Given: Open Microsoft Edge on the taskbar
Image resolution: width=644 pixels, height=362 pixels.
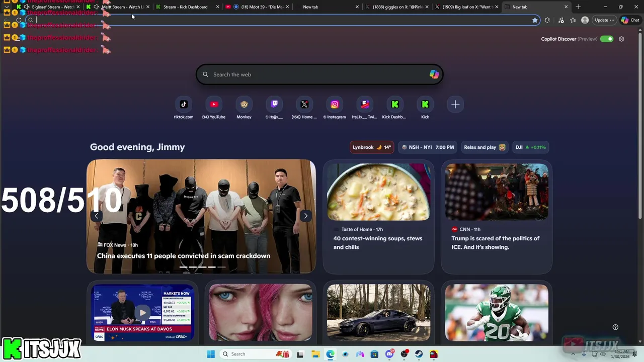Looking at the screenshot, I should pyautogui.click(x=330, y=354).
